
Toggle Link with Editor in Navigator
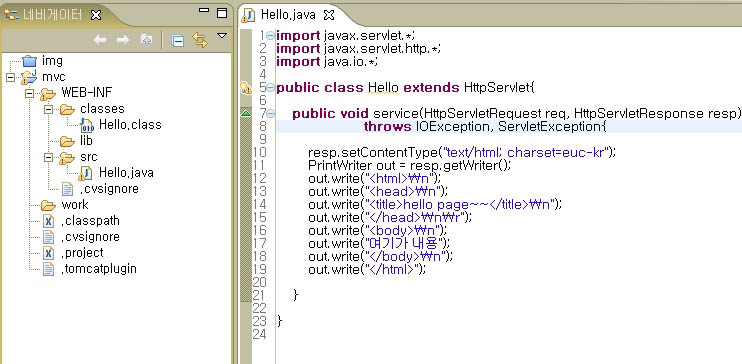coord(200,40)
